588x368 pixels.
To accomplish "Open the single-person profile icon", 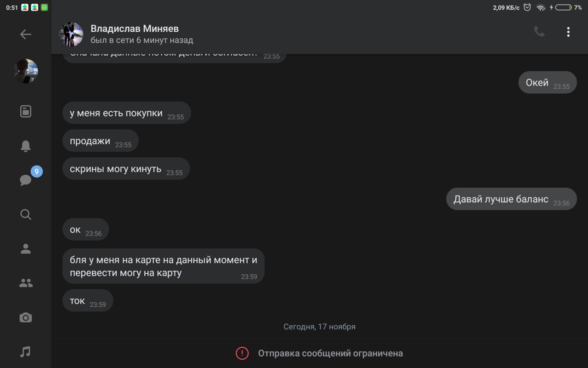I will pos(26,249).
